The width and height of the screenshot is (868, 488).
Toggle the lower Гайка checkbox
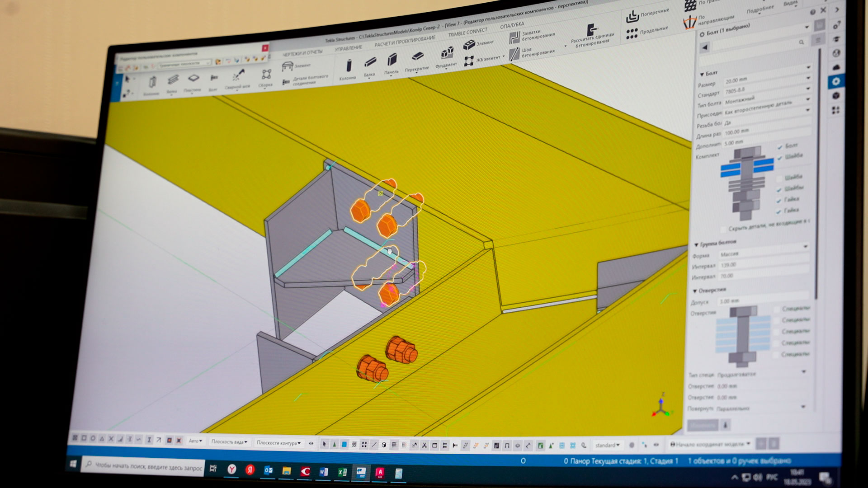(x=778, y=211)
